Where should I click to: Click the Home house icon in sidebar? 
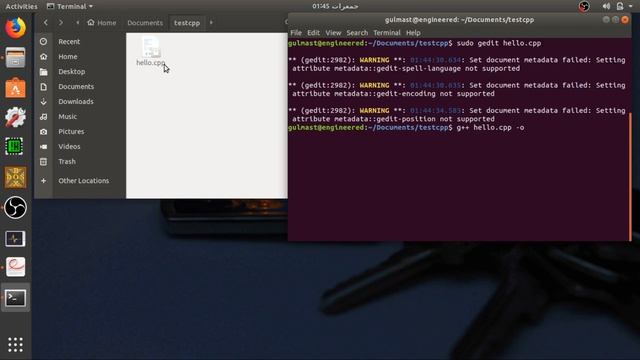pyautogui.click(x=43, y=57)
